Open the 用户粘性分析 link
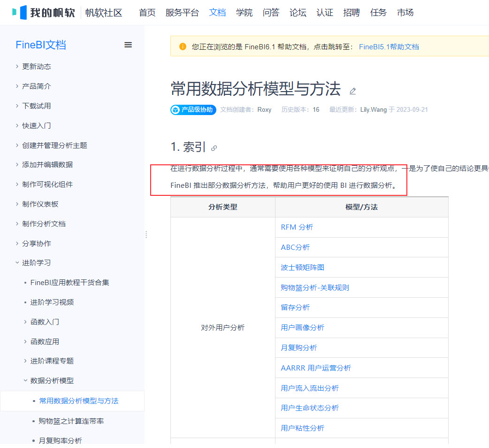This screenshot has width=489, height=448. [302, 428]
